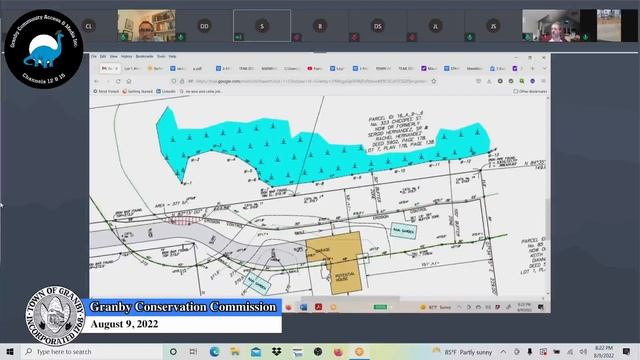This screenshot has height=360, width=640.
Task: Open the Most Visited bookmark folder
Action: pyautogui.click(x=106, y=91)
